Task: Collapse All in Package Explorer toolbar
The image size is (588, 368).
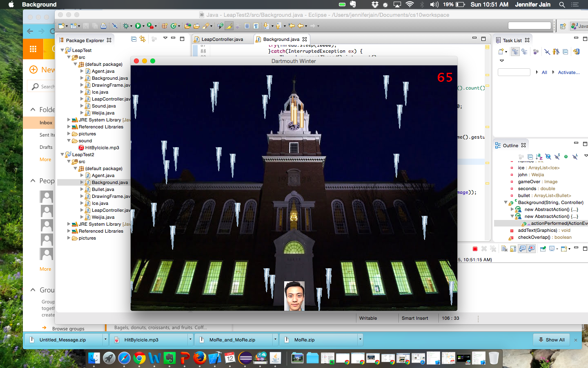Action: point(134,39)
